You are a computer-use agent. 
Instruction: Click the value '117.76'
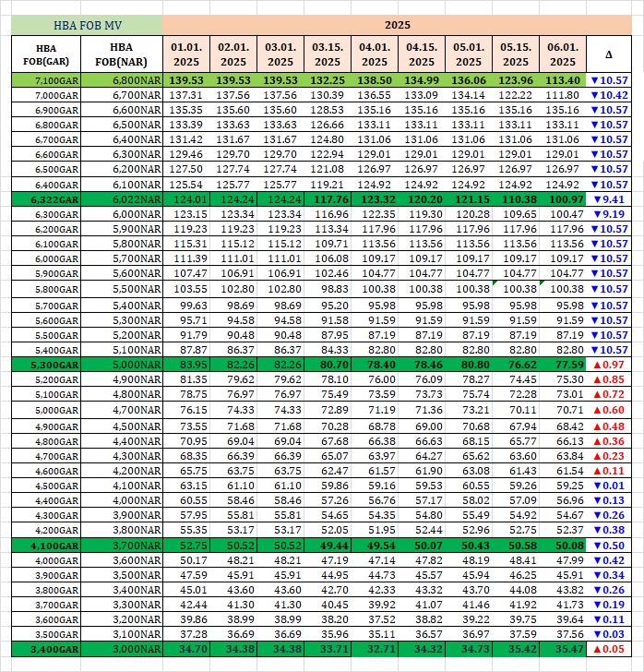click(328, 199)
